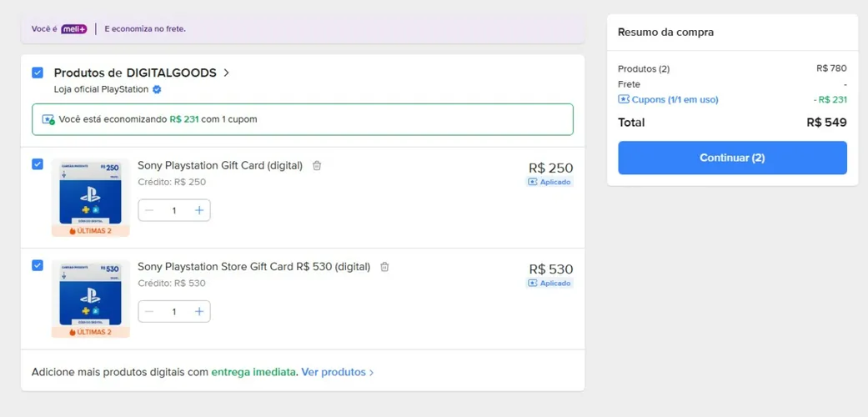Click the coupon icon in savings banner
868x417 pixels.
pyautogui.click(x=48, y=119)
